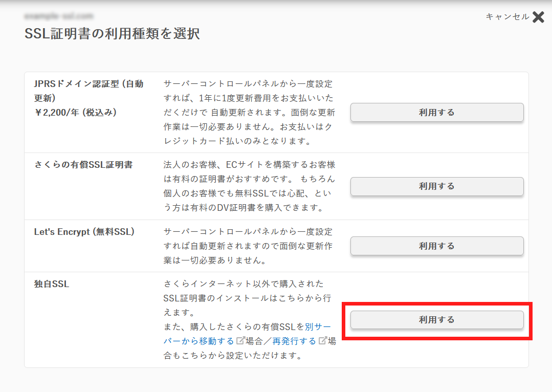Click the external link icon after 別サーバーから移動する
Viewport: 552px width, 392px height.
(240, 340)
